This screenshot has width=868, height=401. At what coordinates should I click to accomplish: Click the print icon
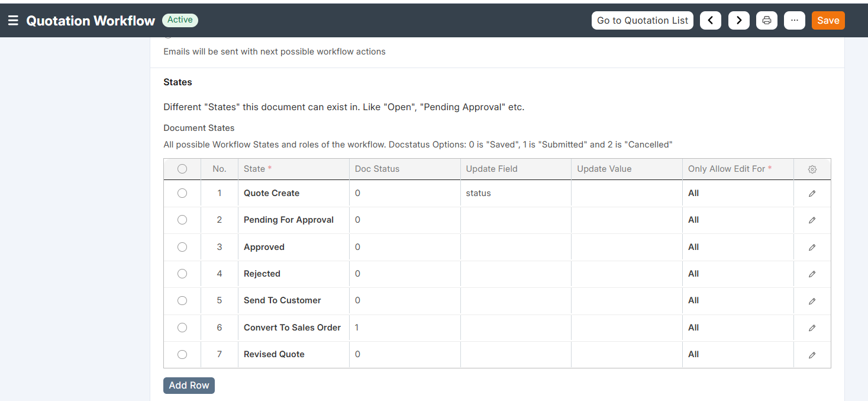(767, 20)
